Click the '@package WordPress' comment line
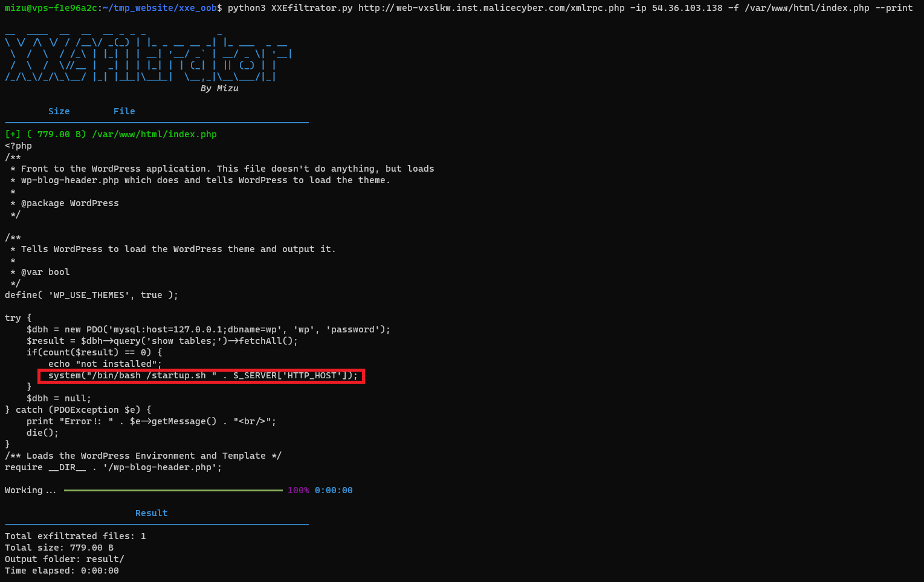The width and height of the screenshot is (924, 582). coord(65,203)
